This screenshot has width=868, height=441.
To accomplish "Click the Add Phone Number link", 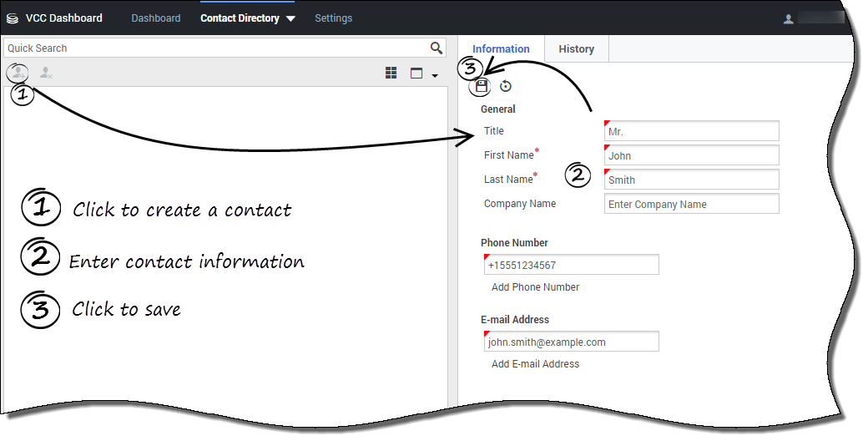I will (535, 287).
